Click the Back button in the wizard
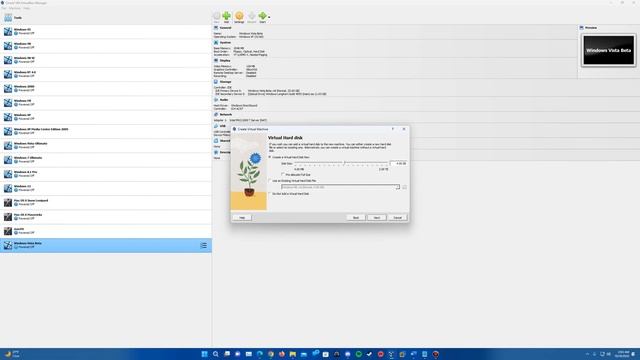The image size is (640, 360). (x=356, y=218)
